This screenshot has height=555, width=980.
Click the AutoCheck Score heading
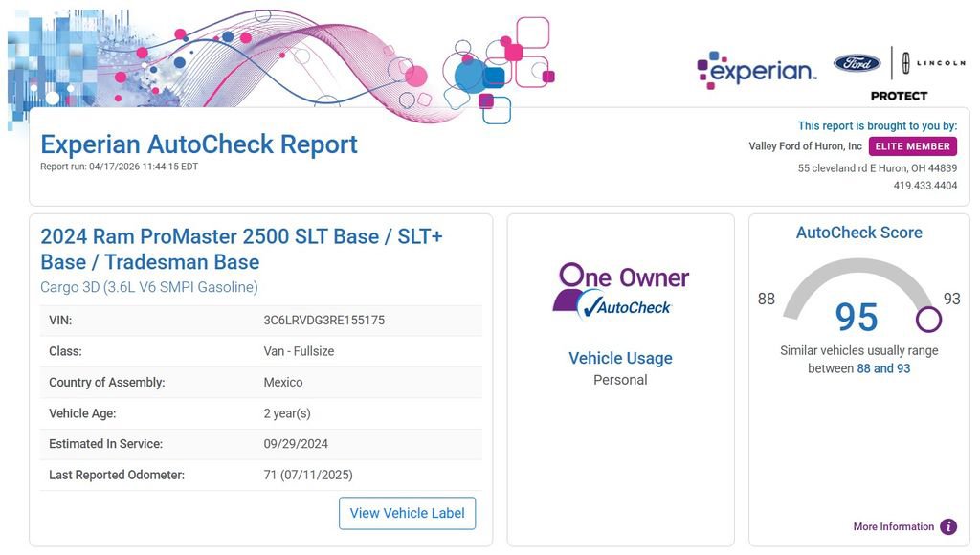(858, 233)
